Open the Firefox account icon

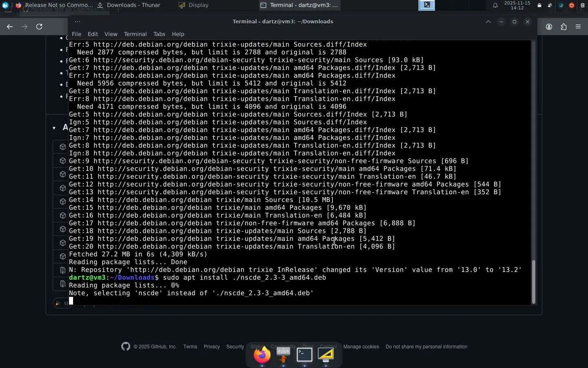(549, 27)
